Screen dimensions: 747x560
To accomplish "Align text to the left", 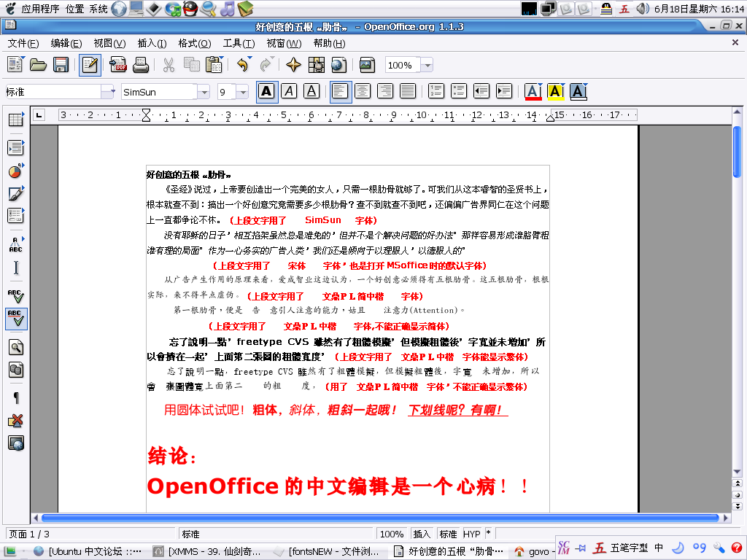I will 340,91.
